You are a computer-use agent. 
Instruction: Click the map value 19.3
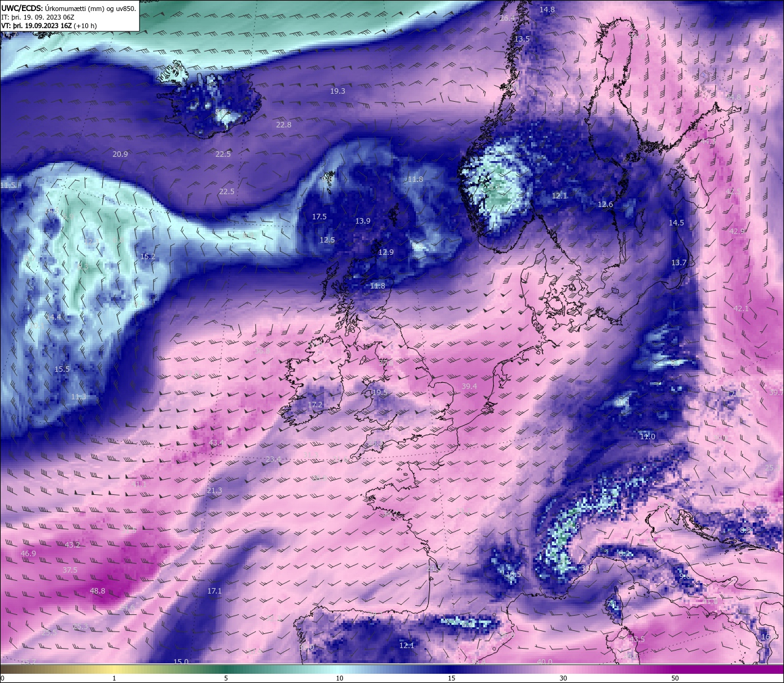pos(337,91)
